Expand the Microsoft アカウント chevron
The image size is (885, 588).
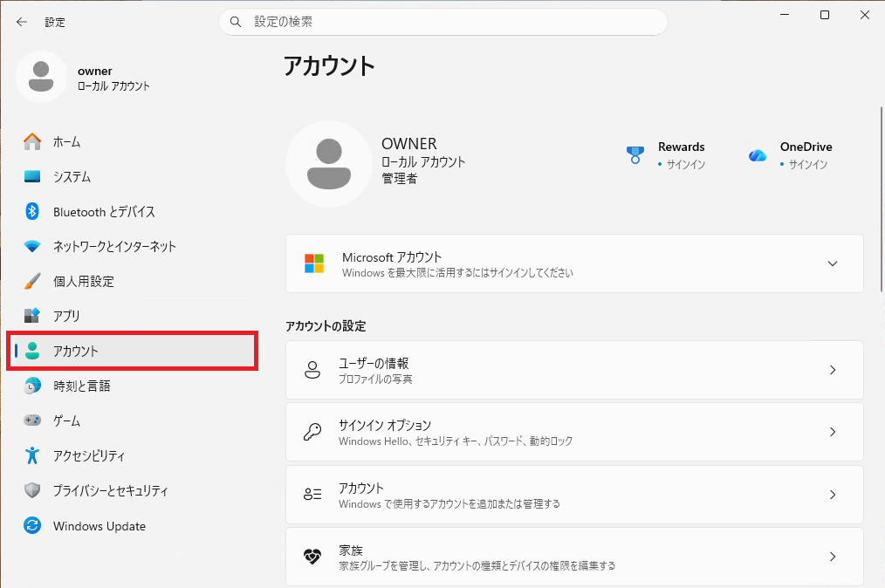[x=833, y=263]
